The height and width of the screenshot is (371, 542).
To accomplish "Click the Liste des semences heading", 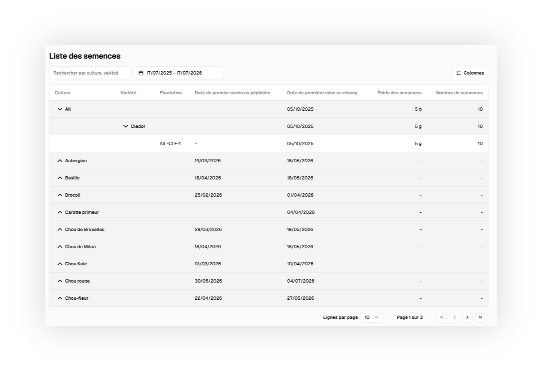I will pos(85,56).
